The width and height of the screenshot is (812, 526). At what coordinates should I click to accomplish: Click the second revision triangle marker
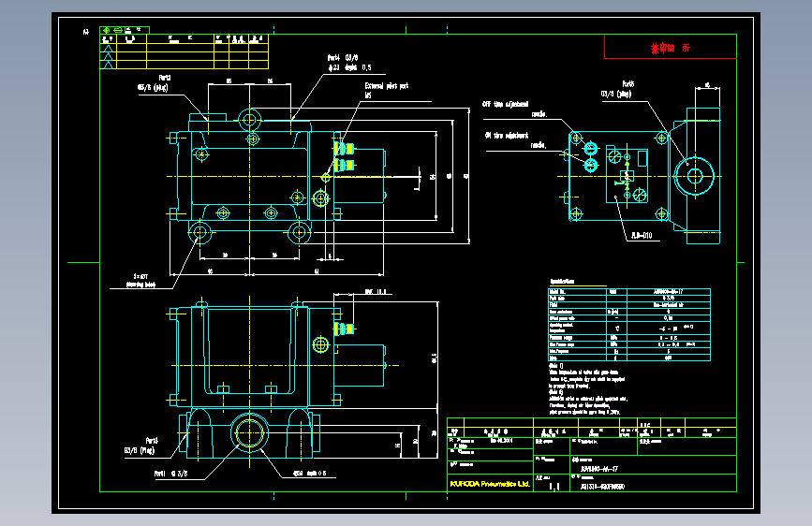[109, 56]
